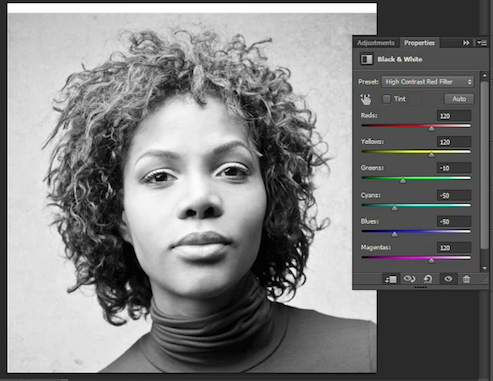Clip adjustment to layer below icon
The image size is (493, 381).
click(x=391, y=279)
